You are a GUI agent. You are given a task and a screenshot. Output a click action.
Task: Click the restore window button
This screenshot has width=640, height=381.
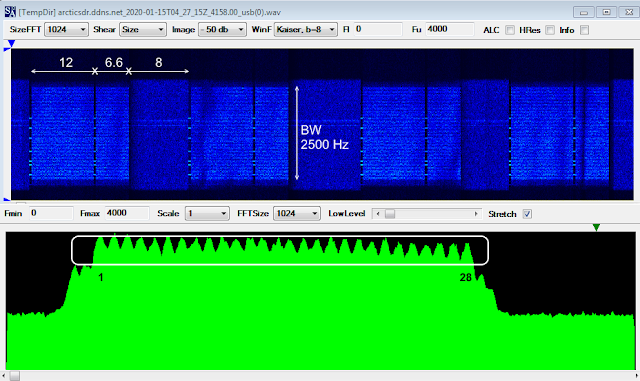click(607, 12)
